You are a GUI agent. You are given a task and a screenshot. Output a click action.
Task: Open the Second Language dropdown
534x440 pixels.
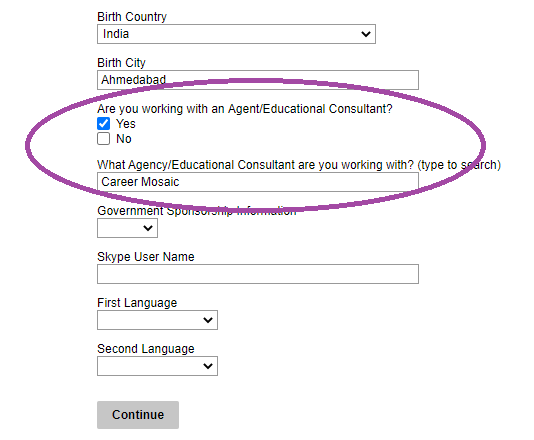pyautogui.click(x=157, y=366)
